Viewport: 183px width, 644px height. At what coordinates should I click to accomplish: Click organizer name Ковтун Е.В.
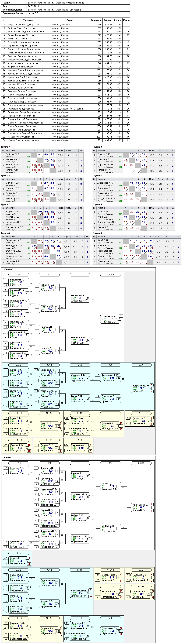tap(33, 13)
